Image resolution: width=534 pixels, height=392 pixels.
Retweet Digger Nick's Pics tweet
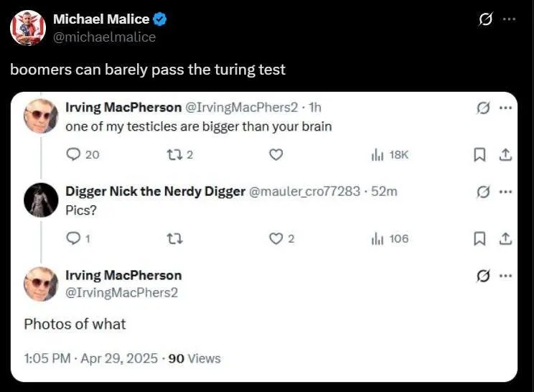(174, 238)
